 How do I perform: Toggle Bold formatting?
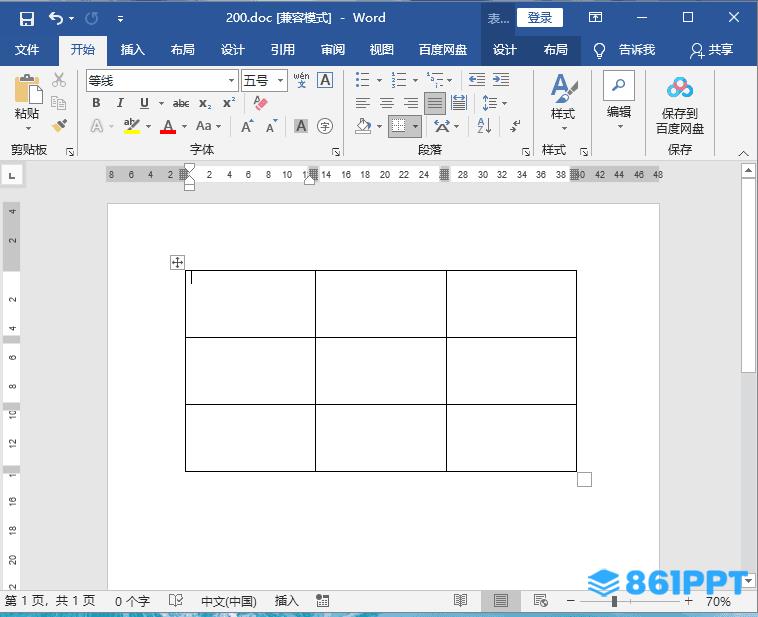click(97, 103)
